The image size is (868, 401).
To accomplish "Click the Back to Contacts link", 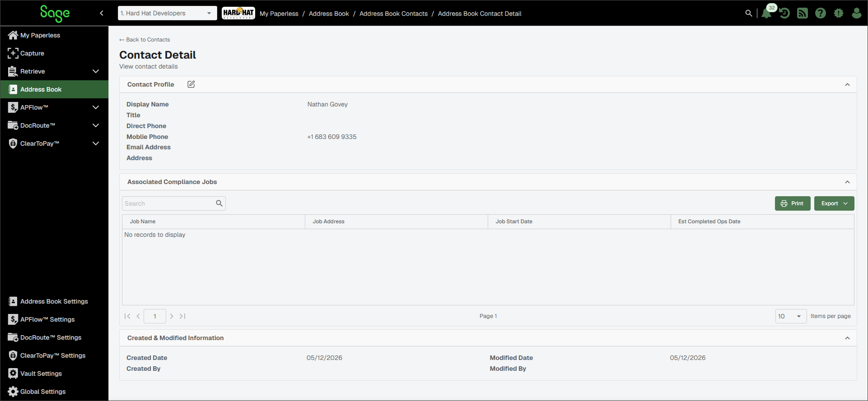I will point(145,40).
